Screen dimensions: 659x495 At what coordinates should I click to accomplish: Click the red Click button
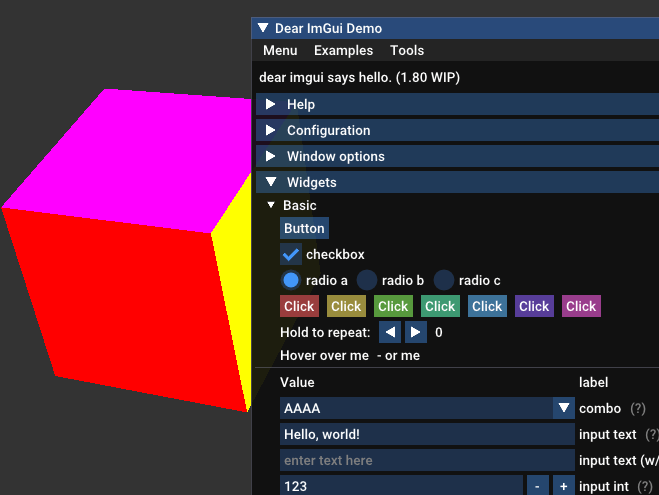(x=299, y=306)
